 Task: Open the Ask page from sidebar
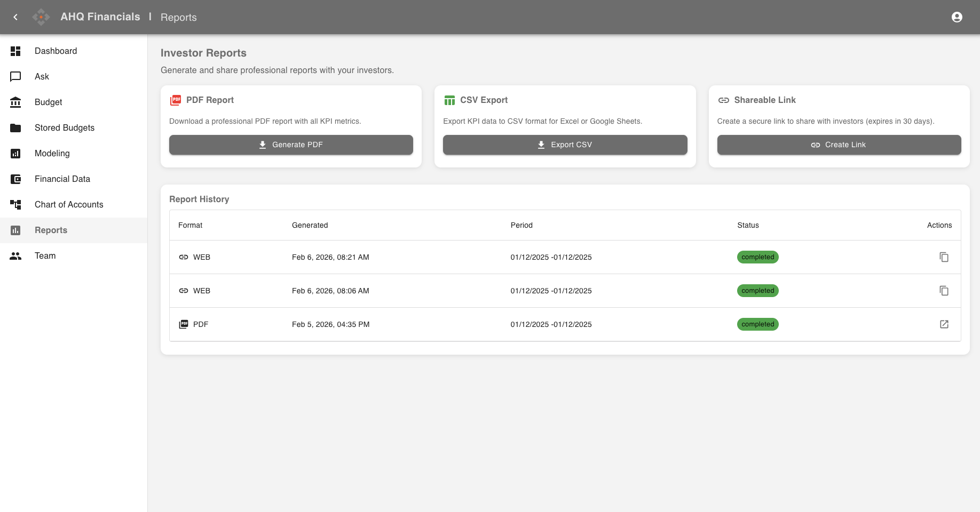pyautogui.click(x=42, y=77)
